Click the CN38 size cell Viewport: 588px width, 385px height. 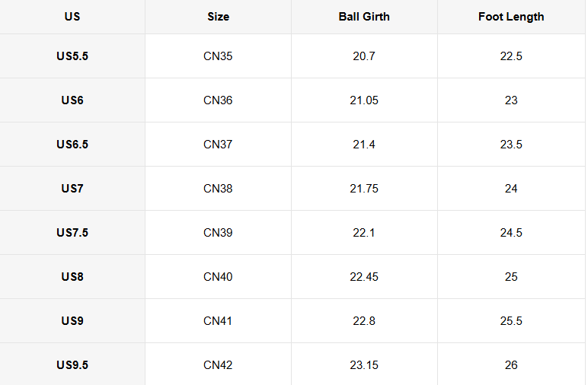point(218,189)
